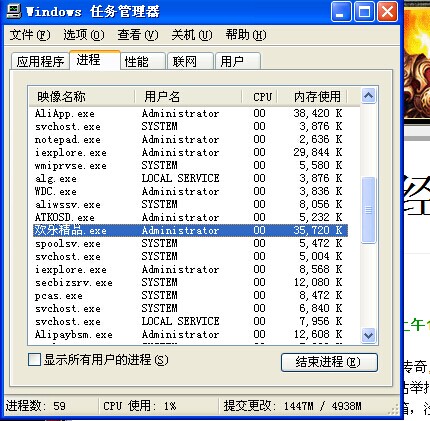Select the spoolsv.exe process
This screenshot has width=430, height=421.
[190, 243]
